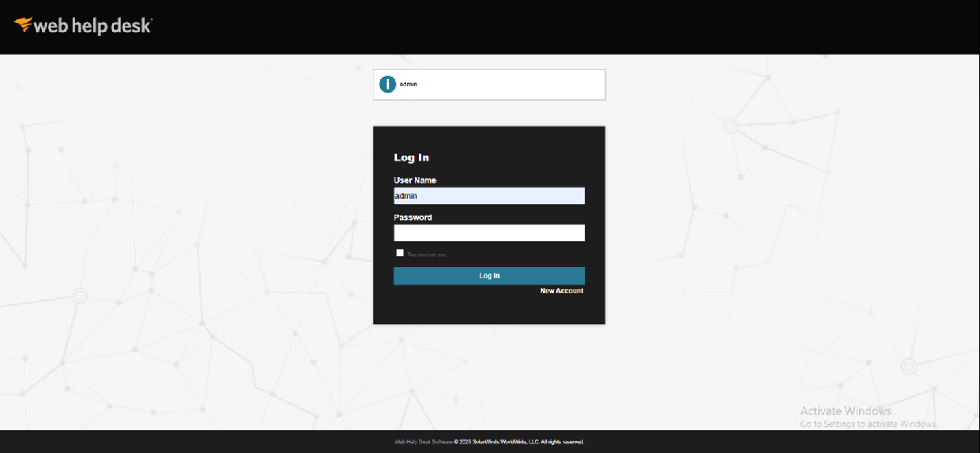Click blank area of dark login panel
Viewport: 980px width, 453px height.
(x=489, y=308)
